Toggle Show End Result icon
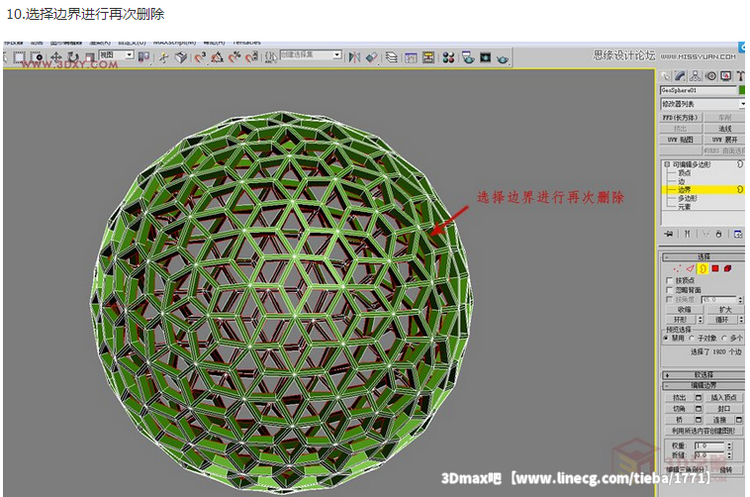Viewport: 750px width, 497px height. point(687,234)
